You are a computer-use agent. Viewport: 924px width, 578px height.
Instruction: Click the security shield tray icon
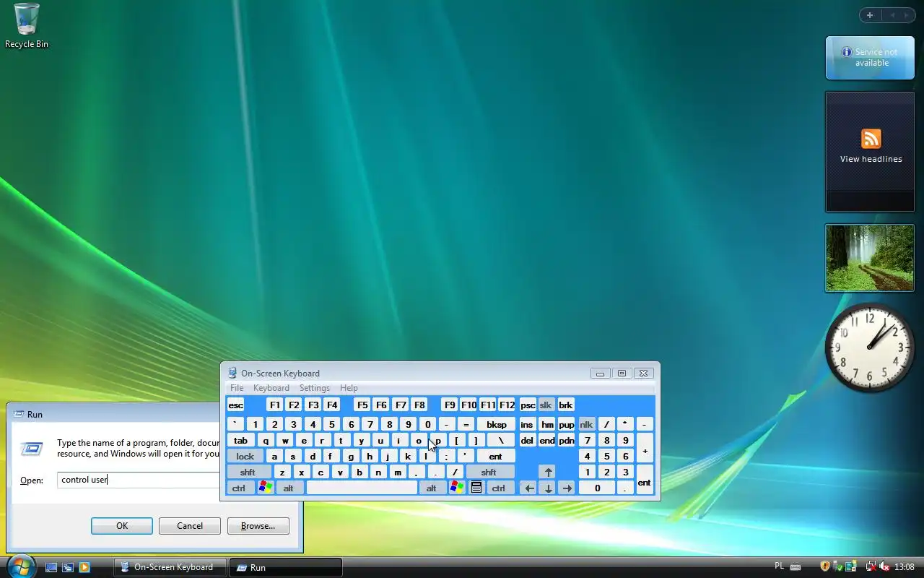(825, 566)
